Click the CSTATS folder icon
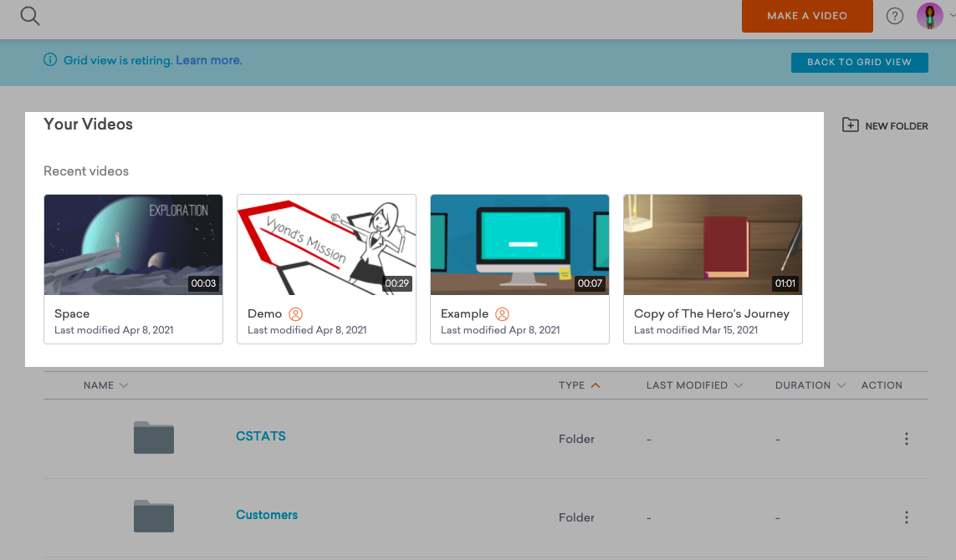Image resolution: width=956 pixels, height=560 pixels. tap(153, 437)
